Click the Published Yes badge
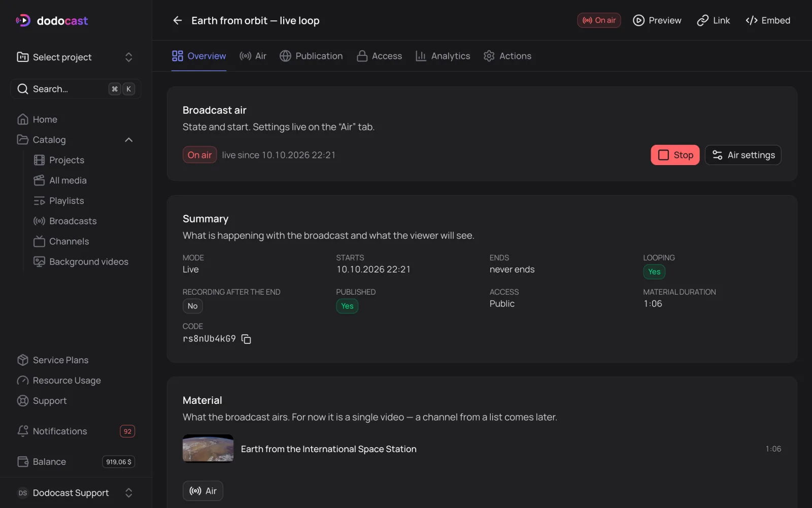Viewport: 812px width, 508px height. pyautogui.click(x=347, y=306)
